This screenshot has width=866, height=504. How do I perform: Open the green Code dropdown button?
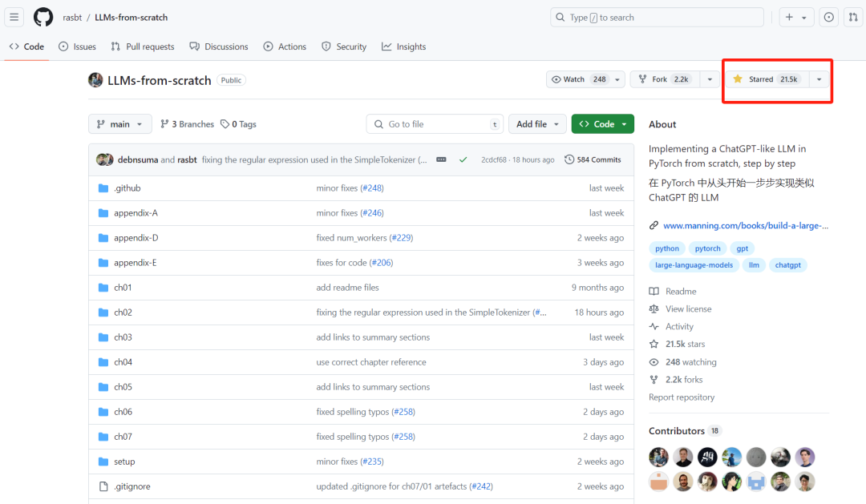[602, 124]
